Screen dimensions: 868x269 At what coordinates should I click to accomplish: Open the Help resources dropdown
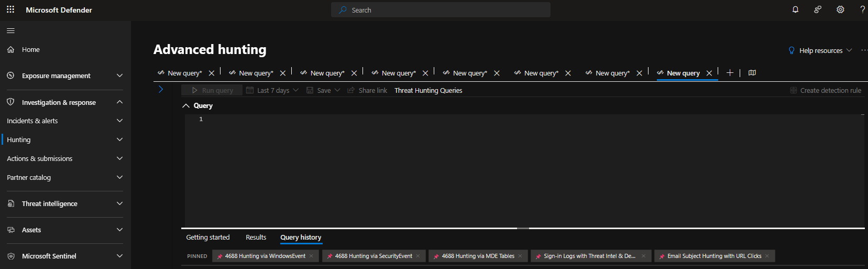click(x=820, y=50)
